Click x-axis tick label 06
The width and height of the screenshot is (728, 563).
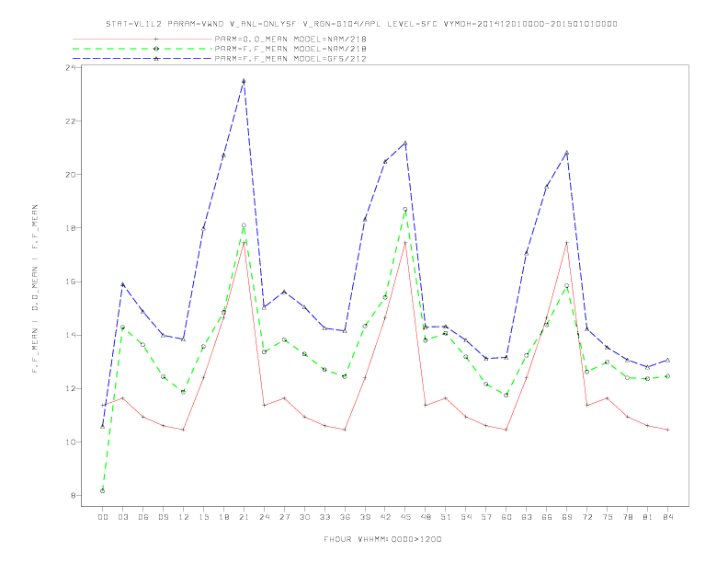(143, 517)
